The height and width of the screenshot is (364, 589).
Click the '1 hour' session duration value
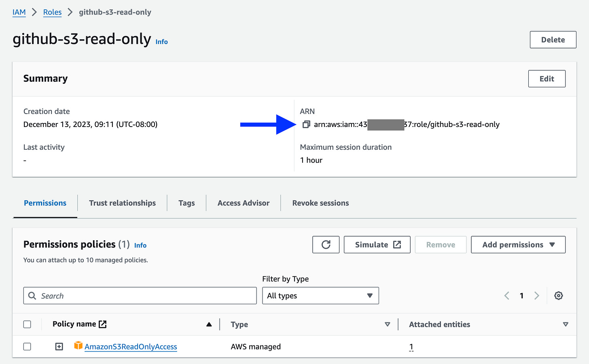tap(311, 160)
